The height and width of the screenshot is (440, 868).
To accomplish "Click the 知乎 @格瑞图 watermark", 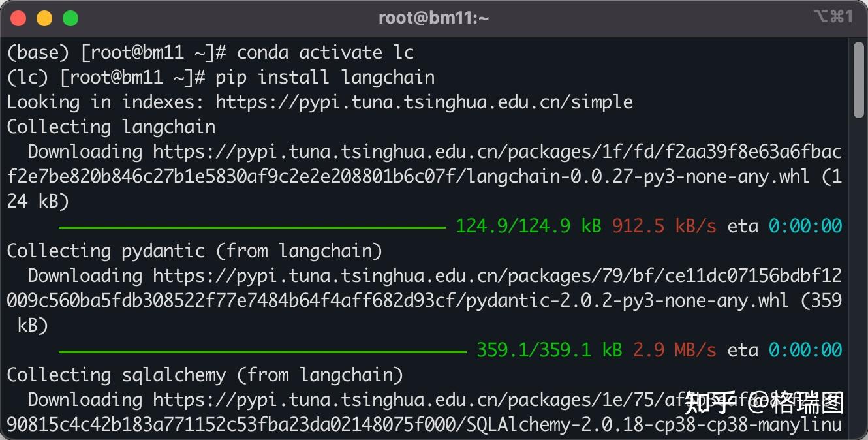I will click(764, 403).
